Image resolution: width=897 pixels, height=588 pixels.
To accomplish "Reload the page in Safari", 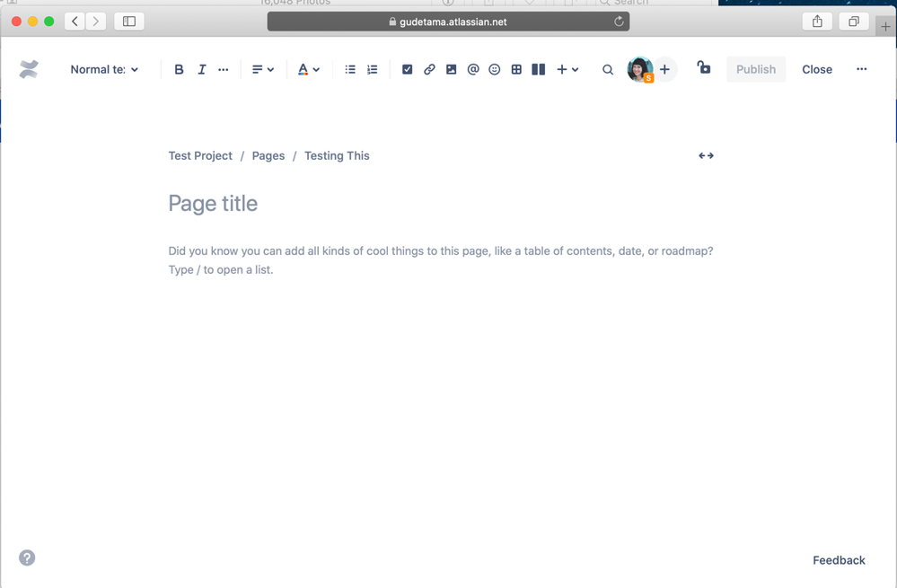I will click(619, 22).
